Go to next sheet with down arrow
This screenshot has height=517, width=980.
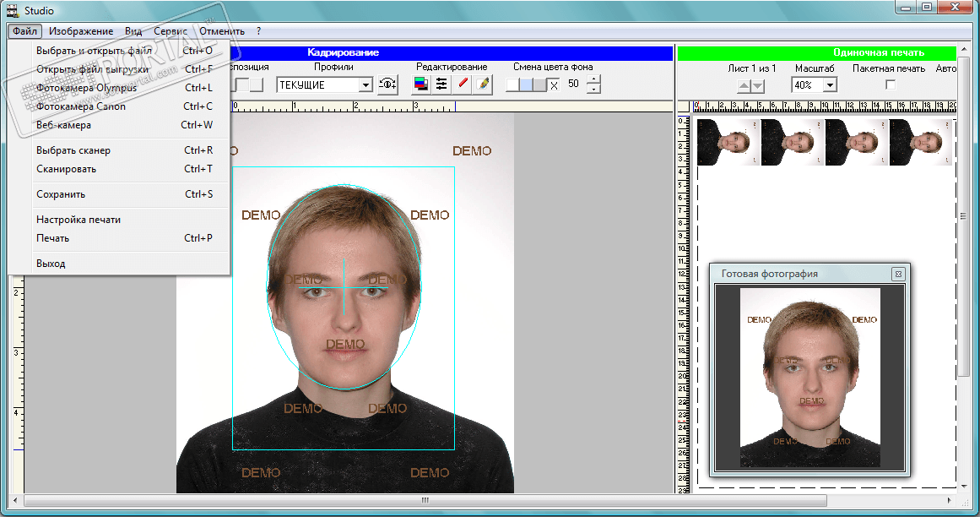point(757,85)
